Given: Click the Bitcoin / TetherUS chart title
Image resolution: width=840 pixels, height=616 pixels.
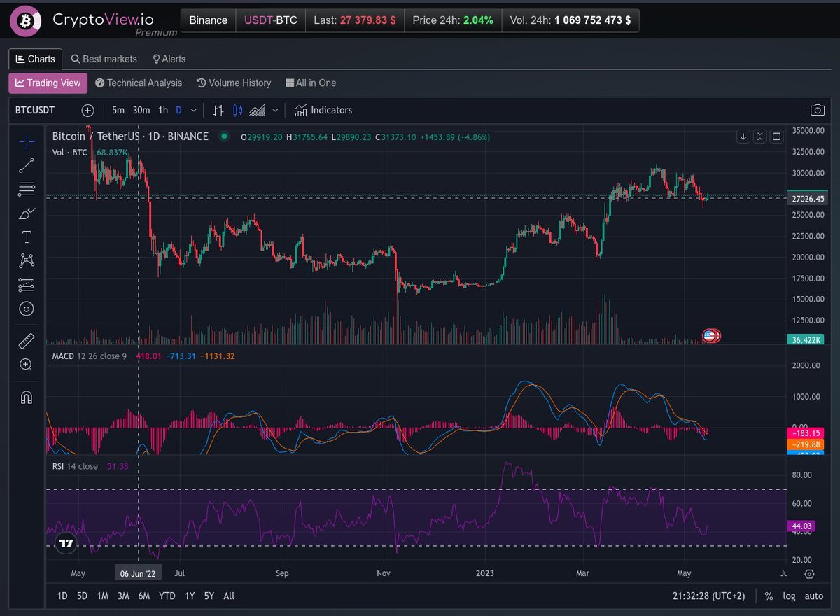Looking at the screenshot, I should [130, 136].
